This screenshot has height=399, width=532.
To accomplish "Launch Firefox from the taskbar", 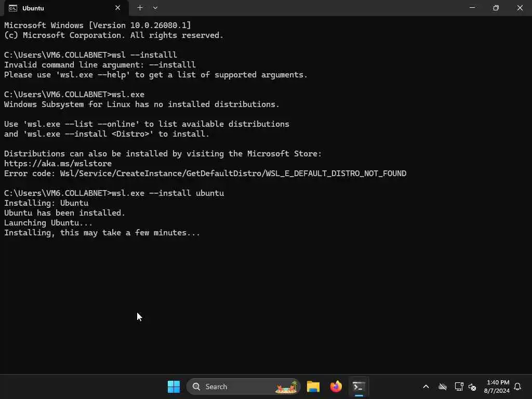I will (336, 387).
